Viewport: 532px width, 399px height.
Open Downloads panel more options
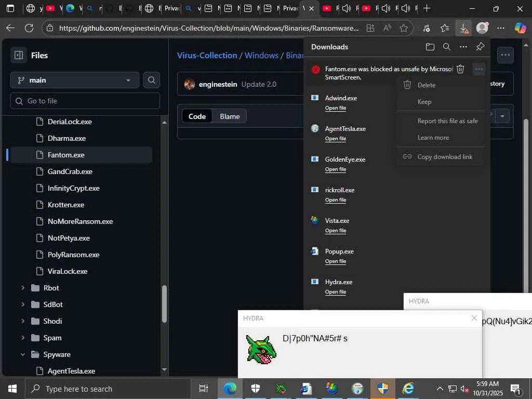pyautogui.click(x=463, y=47)
